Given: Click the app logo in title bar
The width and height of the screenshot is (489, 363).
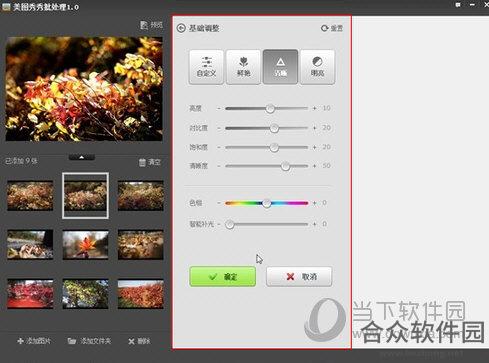Looking at the screenshot, I should coord(6,7).
